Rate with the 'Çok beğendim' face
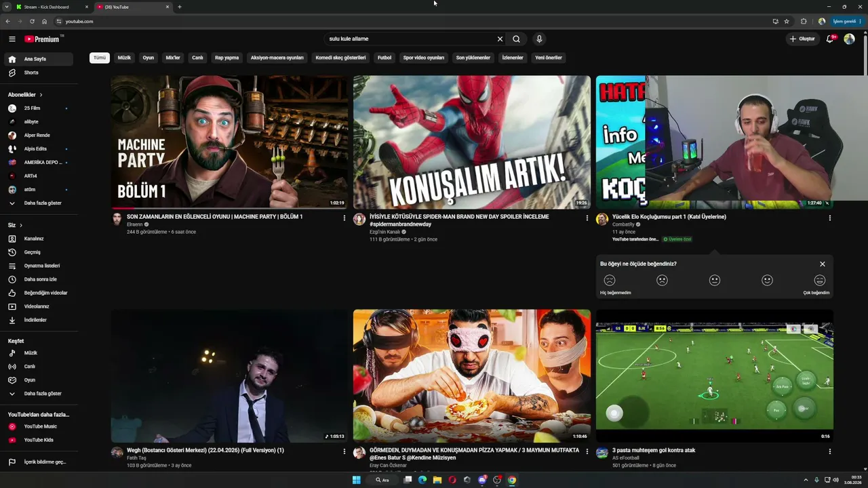868x488 pixels. [x=820, y=281]
